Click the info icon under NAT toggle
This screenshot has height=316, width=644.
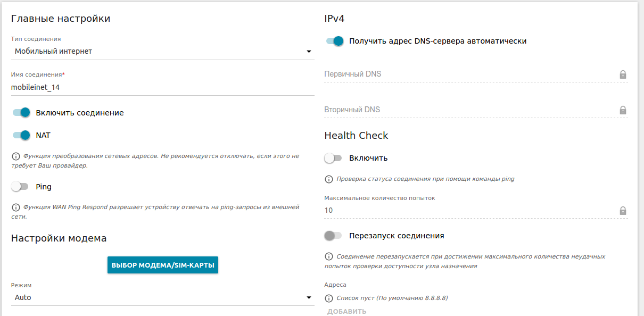pos(15,156)
